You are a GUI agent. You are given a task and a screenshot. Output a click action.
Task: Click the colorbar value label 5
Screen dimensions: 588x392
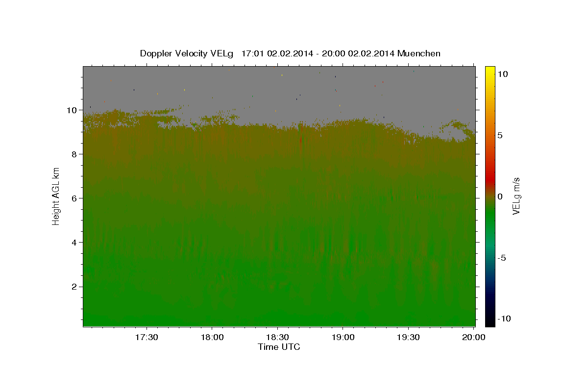point(500,135)
